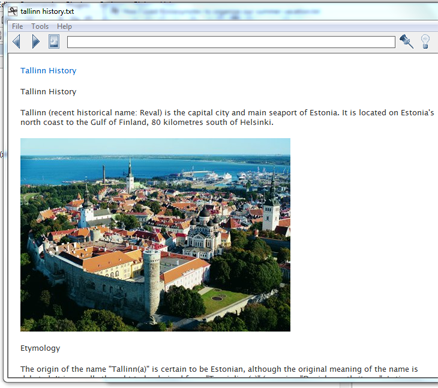The height and width of the screenshot is (388, 438).
Task: Click the white space right of the photo
Action: point(363,235)
